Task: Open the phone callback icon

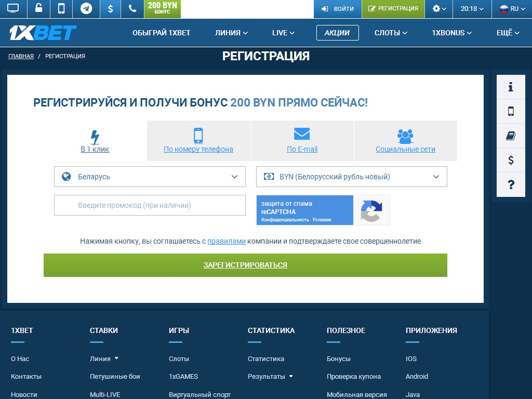Action: (x=132, y=9)
